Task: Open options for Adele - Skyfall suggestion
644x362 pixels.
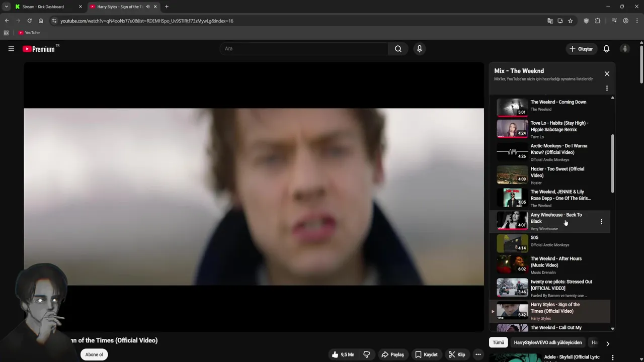Action: coord(612,357)
